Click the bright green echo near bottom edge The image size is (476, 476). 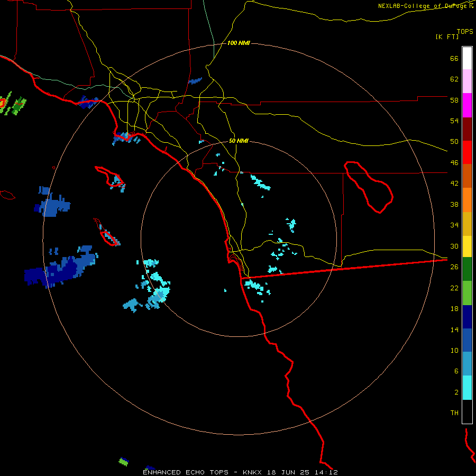point(123,462)
